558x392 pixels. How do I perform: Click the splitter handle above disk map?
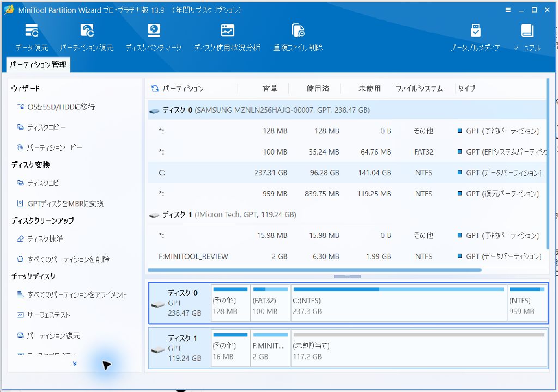[347, 277]
